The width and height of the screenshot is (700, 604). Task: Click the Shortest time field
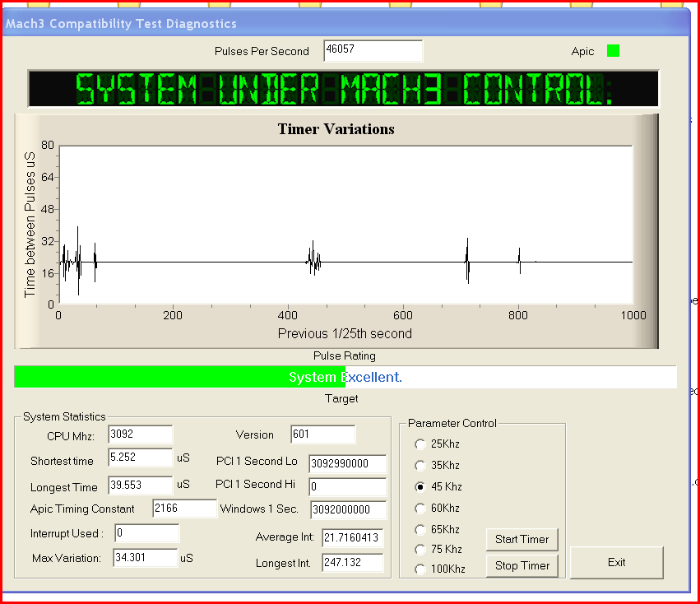140,458
